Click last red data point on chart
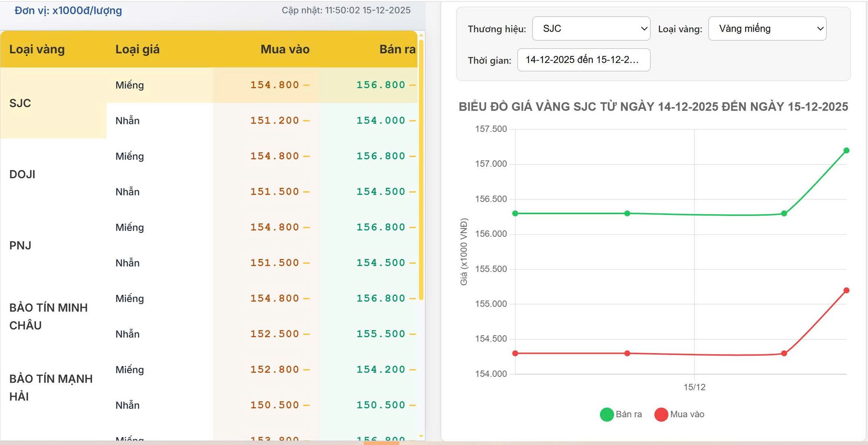Viewport: 868px width, 445px height. point(846,291)
